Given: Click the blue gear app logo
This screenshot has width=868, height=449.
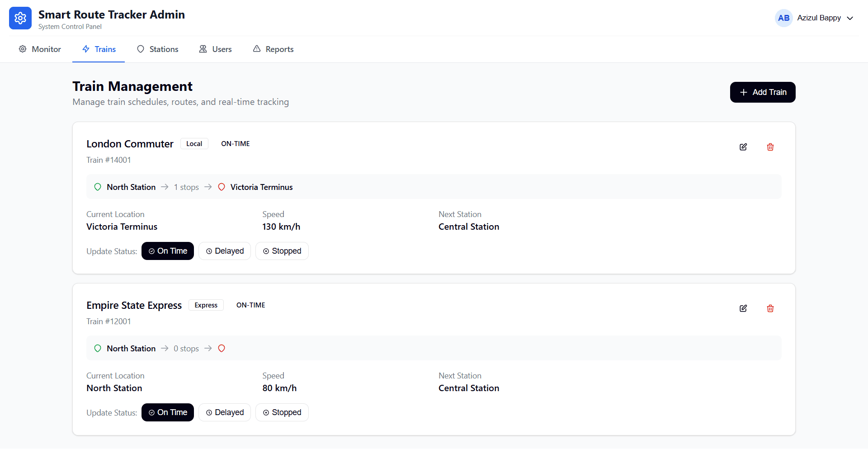Looking at the screenshot, I should coord(20,18).
